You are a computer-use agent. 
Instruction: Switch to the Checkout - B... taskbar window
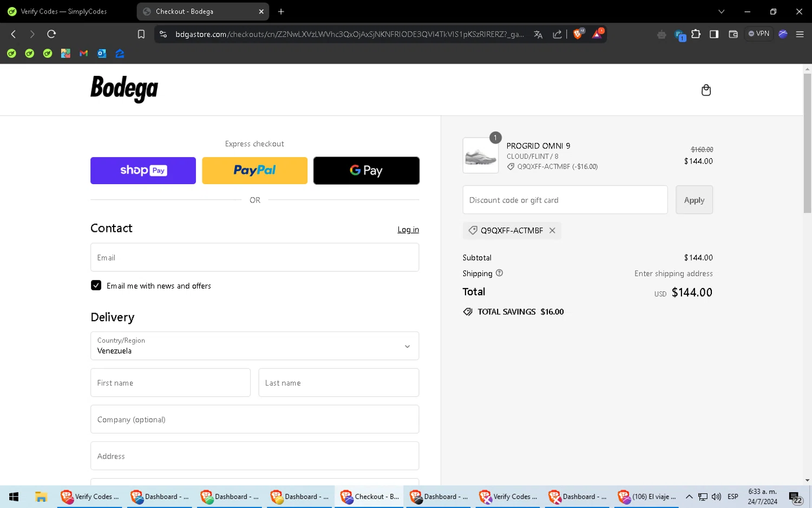(370, 497)
